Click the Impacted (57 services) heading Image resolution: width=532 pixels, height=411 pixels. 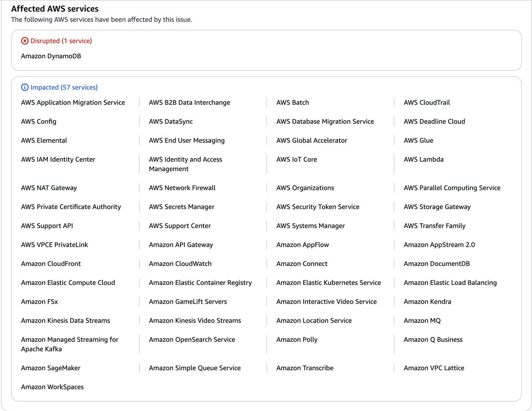pos(63,87)
